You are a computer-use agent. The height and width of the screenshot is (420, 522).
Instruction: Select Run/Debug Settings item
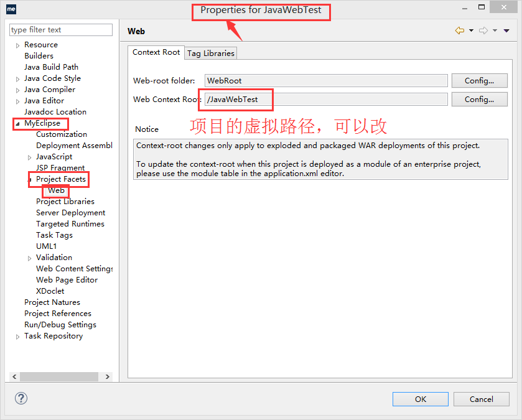point(60,325)
